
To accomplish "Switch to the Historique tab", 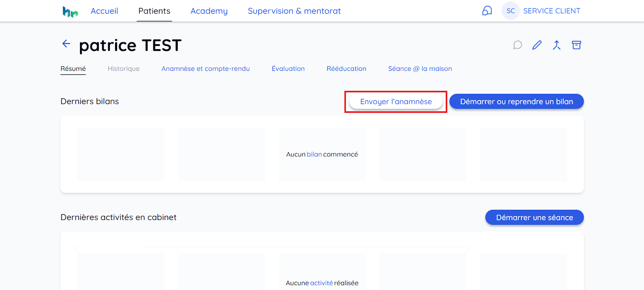I will pyautogui.click(x=124, y=68).
